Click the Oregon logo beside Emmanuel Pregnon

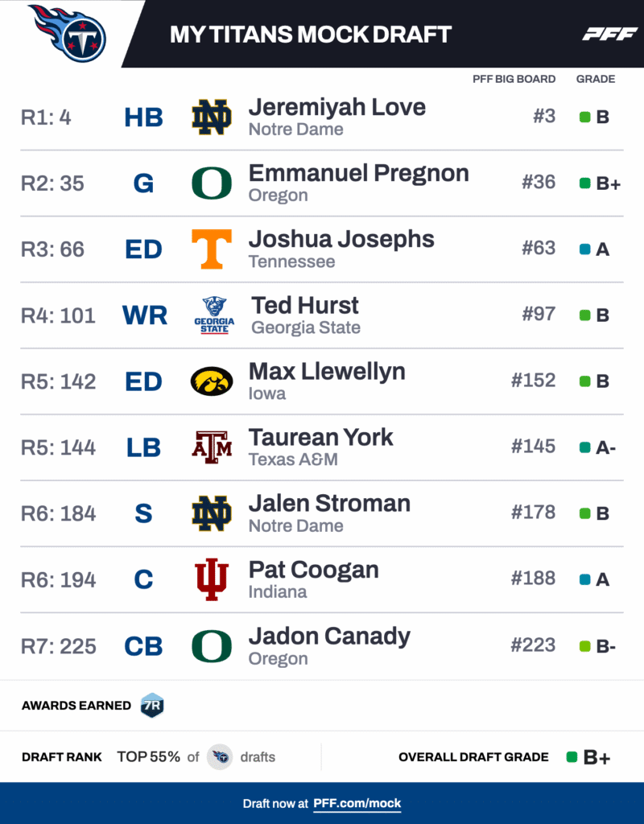coord(212,183)
